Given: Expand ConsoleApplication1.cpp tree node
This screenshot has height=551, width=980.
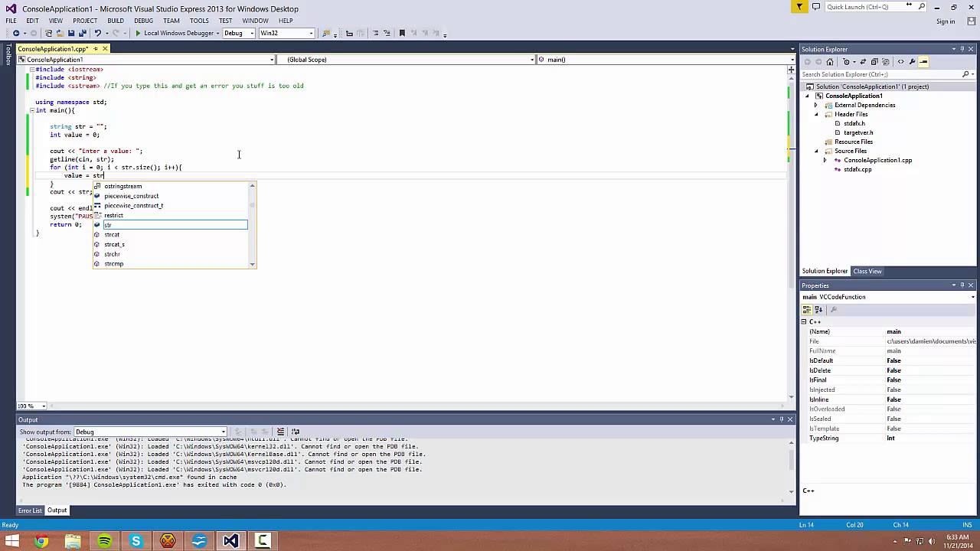Looking at the screenshot, I should coord(825,160).
